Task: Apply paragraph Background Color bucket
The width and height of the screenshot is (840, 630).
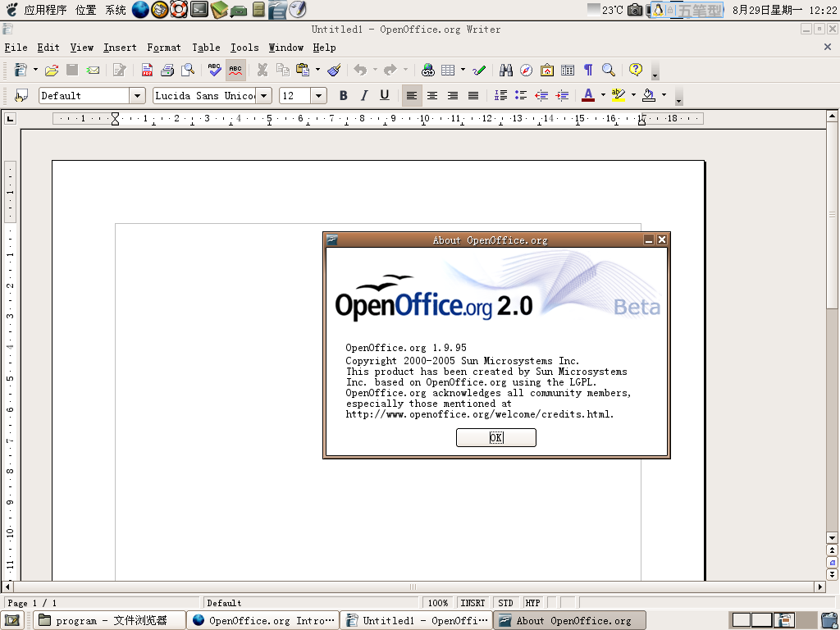Action: (x=649, y=95)
